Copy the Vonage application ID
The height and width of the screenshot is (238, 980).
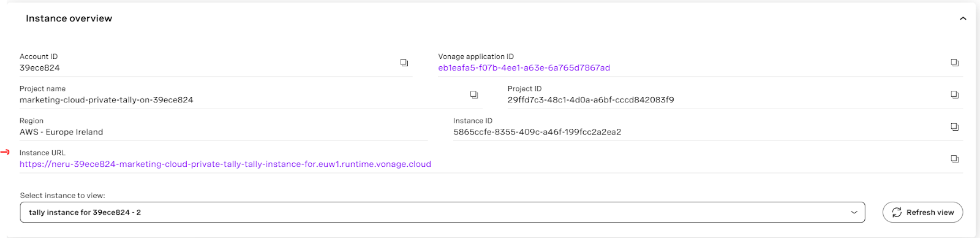pyautogui.click(x=954, y=63)
